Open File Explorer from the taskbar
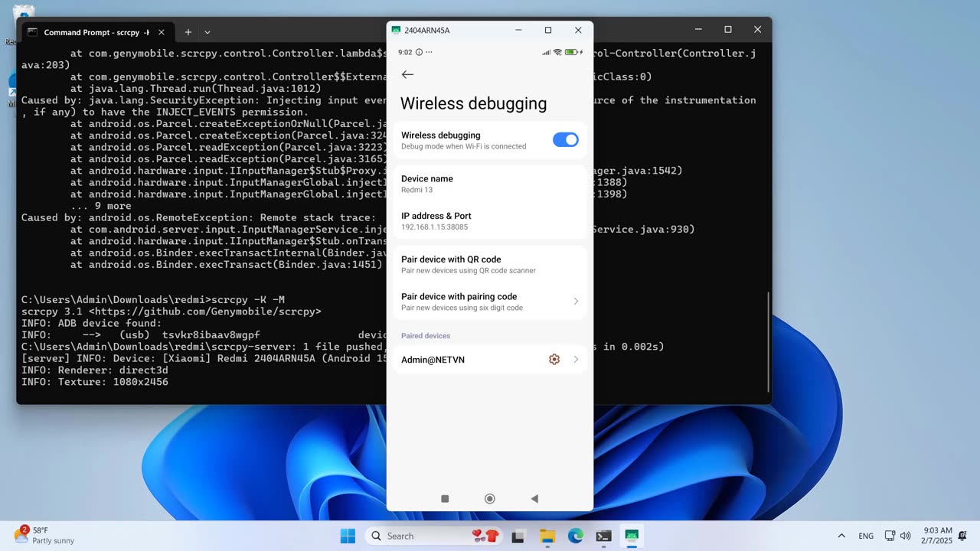This screenshot has height=551, width=980. coord(547,536)
